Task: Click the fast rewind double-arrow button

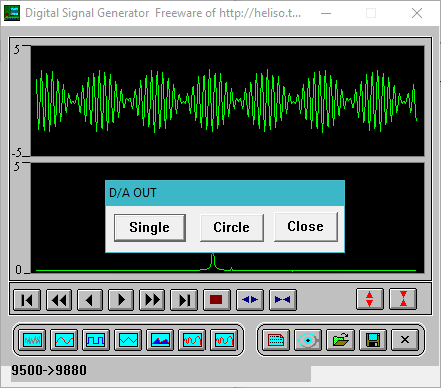Action: coord(59,300)
